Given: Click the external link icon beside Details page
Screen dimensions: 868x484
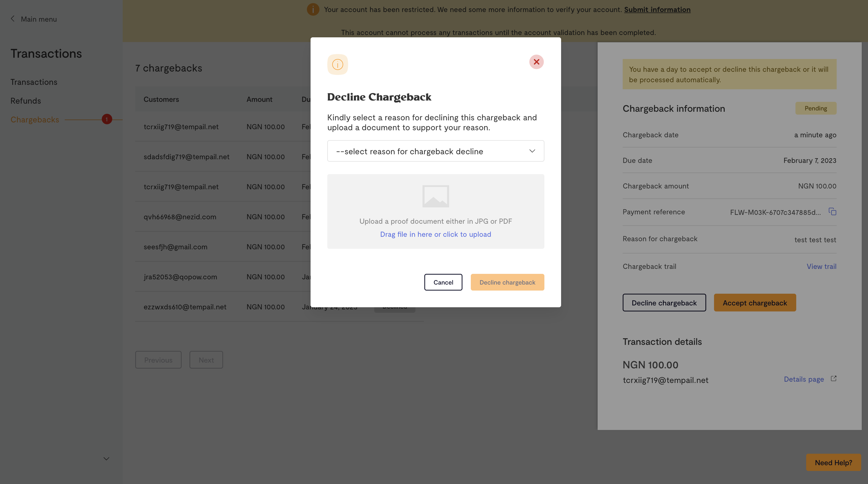Looking at the screenshot, I should (x=833, y=379).
